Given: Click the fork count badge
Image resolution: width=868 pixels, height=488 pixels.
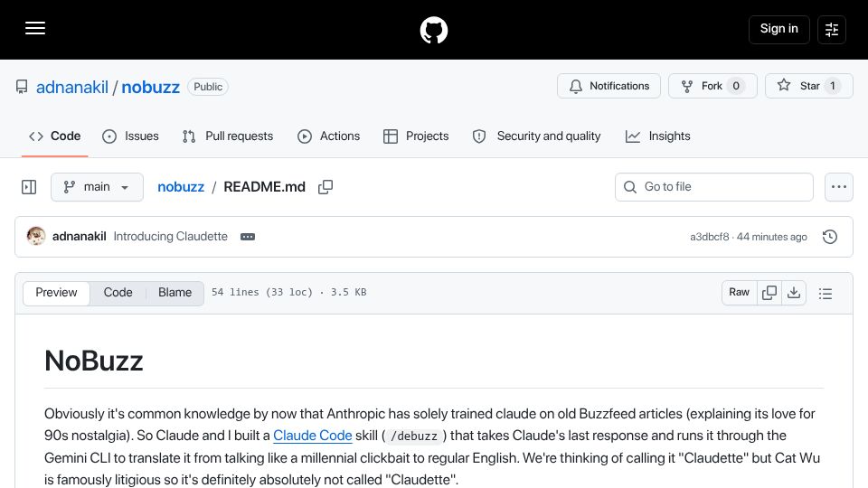Looking at the screenshot, I should pyautogui.click(x=736, y=86).
